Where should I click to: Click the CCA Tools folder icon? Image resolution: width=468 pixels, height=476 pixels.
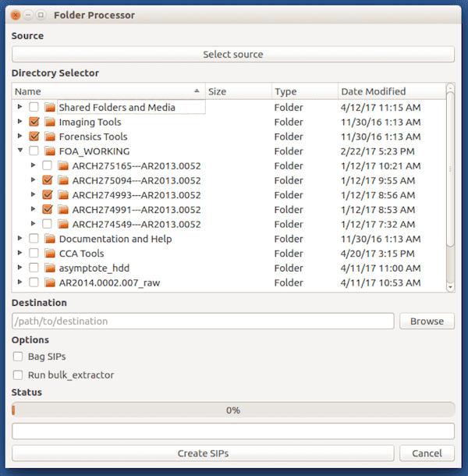[x=50, y=254]
